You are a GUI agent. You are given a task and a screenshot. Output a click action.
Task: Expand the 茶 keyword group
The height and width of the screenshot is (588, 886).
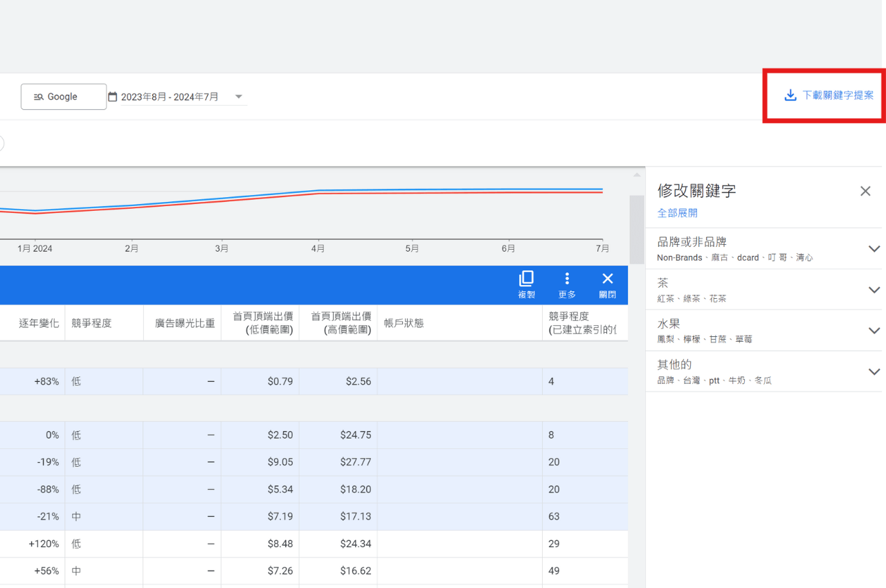pyautogui.click(x=874, y=290)
